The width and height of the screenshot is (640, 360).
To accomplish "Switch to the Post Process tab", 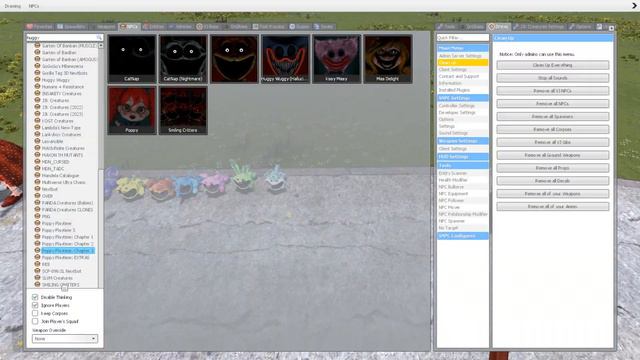I will click(269, 27).
